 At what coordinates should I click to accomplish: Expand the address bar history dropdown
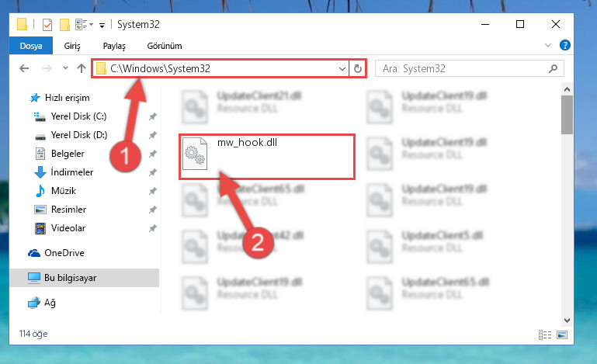(x=342, y=69)
